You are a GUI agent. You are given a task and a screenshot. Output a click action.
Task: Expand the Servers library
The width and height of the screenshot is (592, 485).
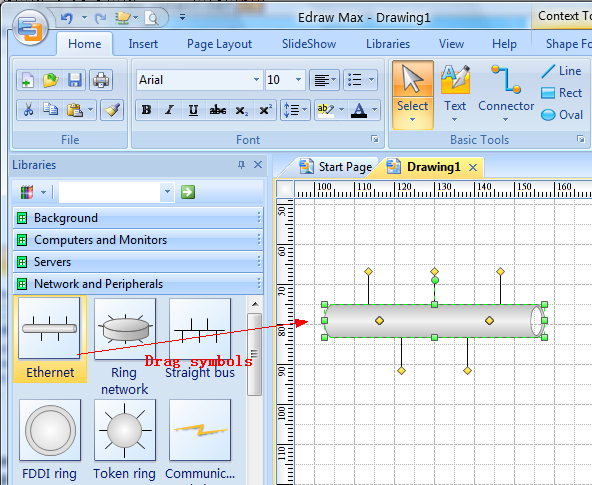[x=138, y=262]
